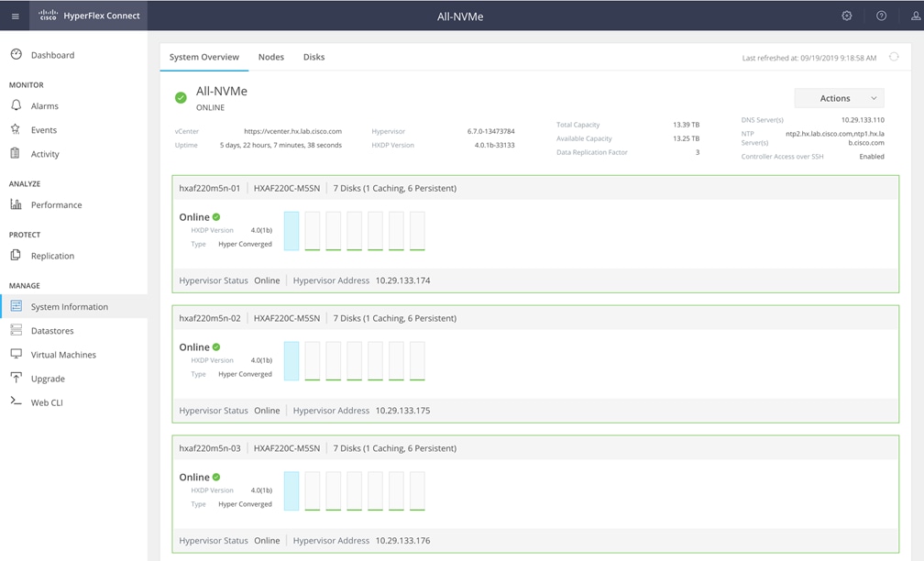This screenshot has width=924, height=561.
Task: Open the Actions dropdown
Action: (x=839, y=98)
